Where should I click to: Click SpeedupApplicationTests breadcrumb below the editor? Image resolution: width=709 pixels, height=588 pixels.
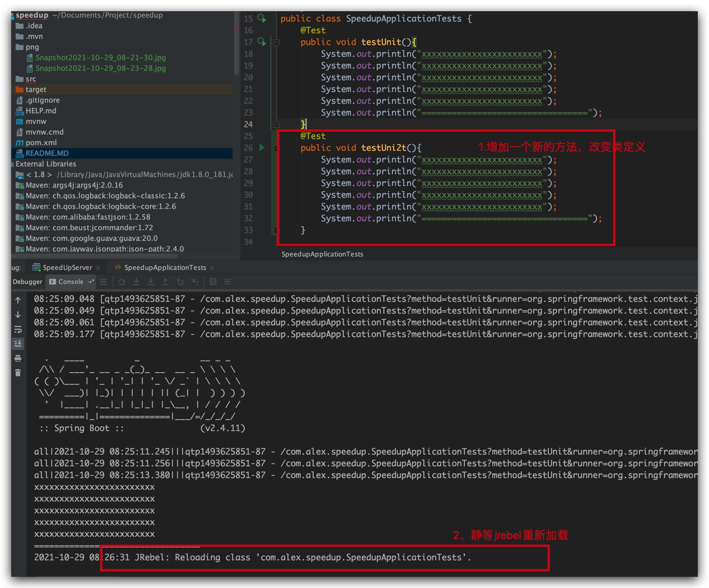click(322, 254)
